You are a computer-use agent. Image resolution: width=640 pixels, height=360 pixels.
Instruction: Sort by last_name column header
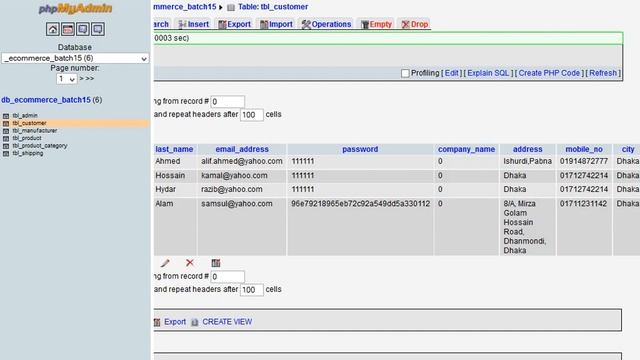pos(174,149)
